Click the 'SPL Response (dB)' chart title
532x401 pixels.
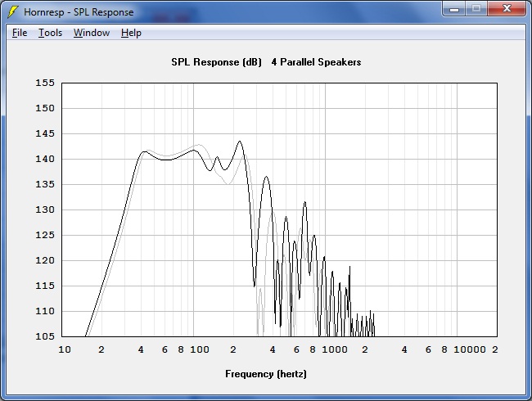[216, 62]
